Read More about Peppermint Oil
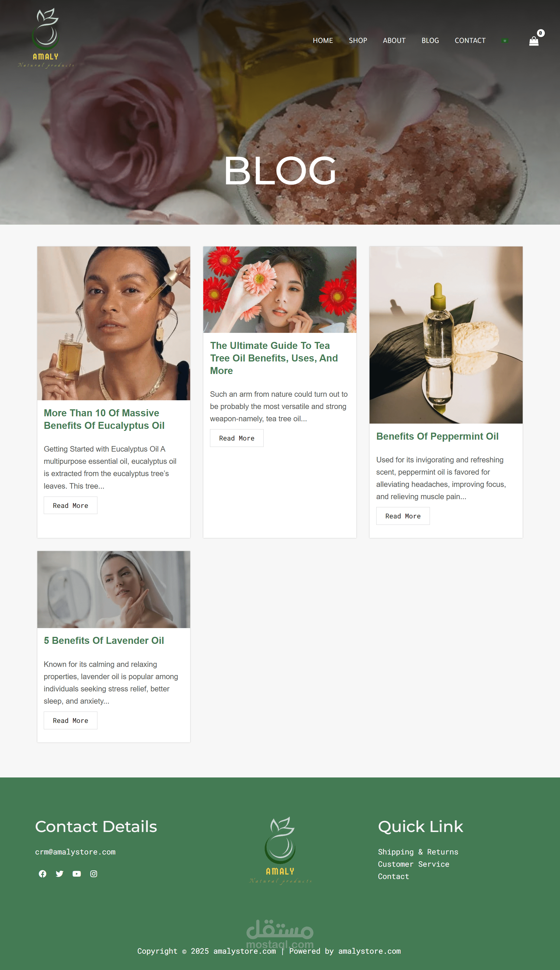The image size is (560, 970). click(403, 516)
